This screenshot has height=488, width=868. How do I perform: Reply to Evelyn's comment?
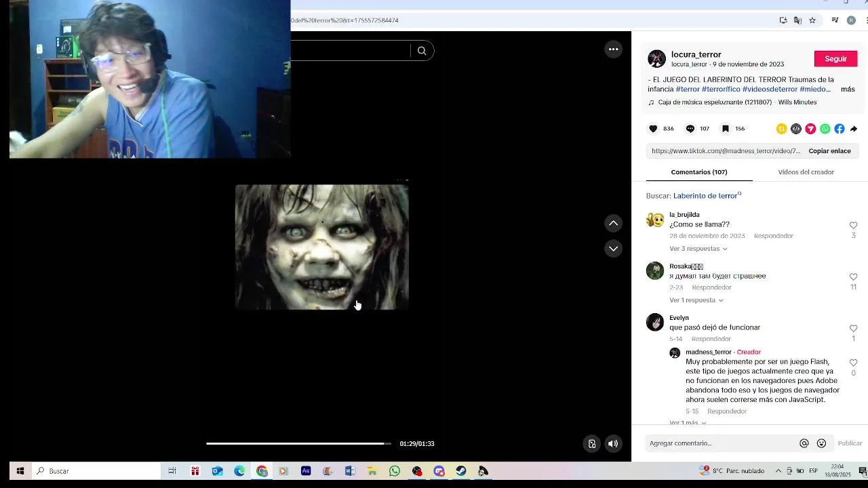tap(711, 339)
